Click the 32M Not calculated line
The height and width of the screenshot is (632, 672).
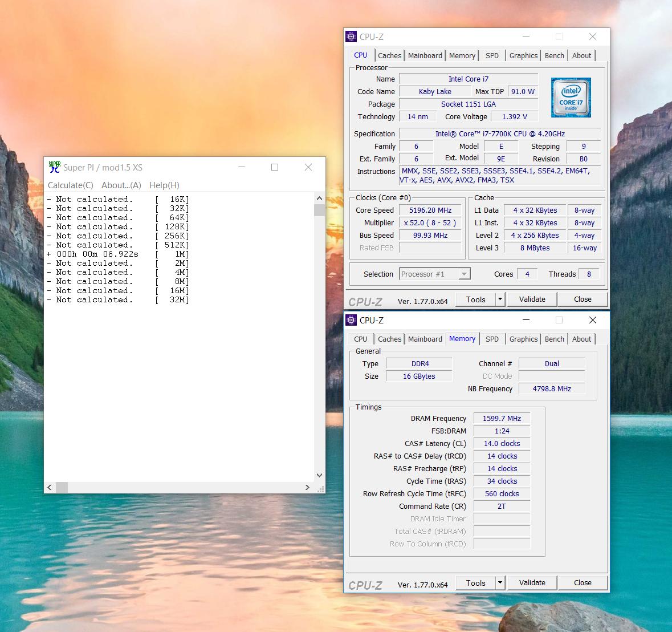coord(118,299)
